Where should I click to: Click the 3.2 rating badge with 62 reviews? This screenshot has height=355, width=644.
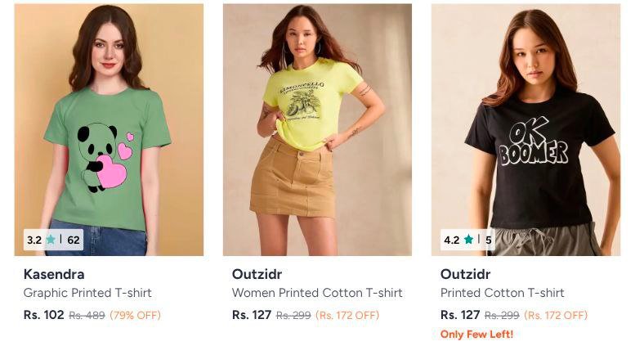click(53, 240)
